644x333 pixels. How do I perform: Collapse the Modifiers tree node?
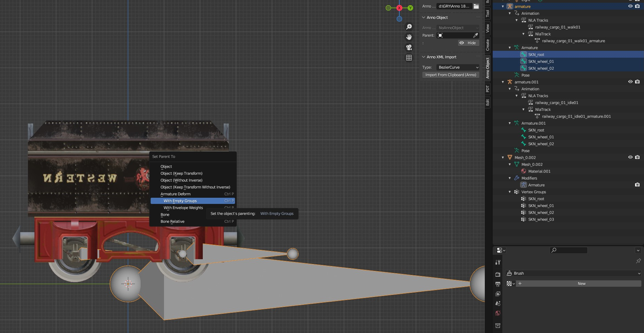pyautogui.click(x=510, y=178)
